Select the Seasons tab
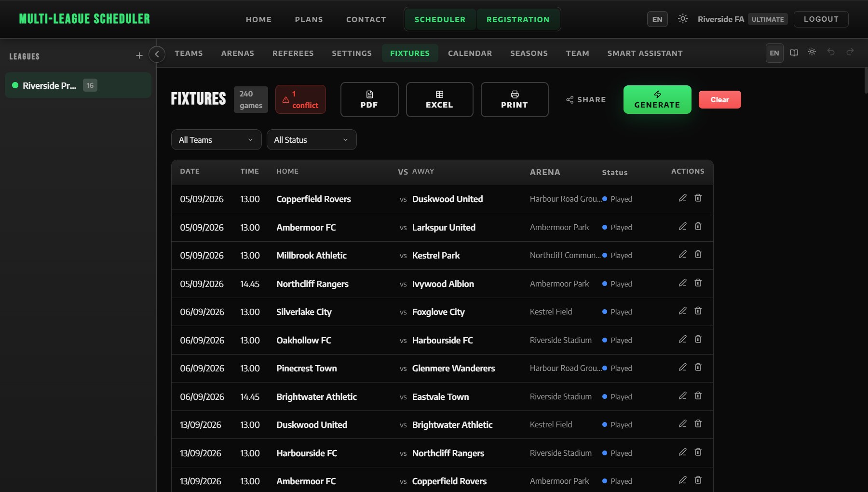The width and height of the screenshot is (868, 492). pyautogui.click(x=529, y=53)
